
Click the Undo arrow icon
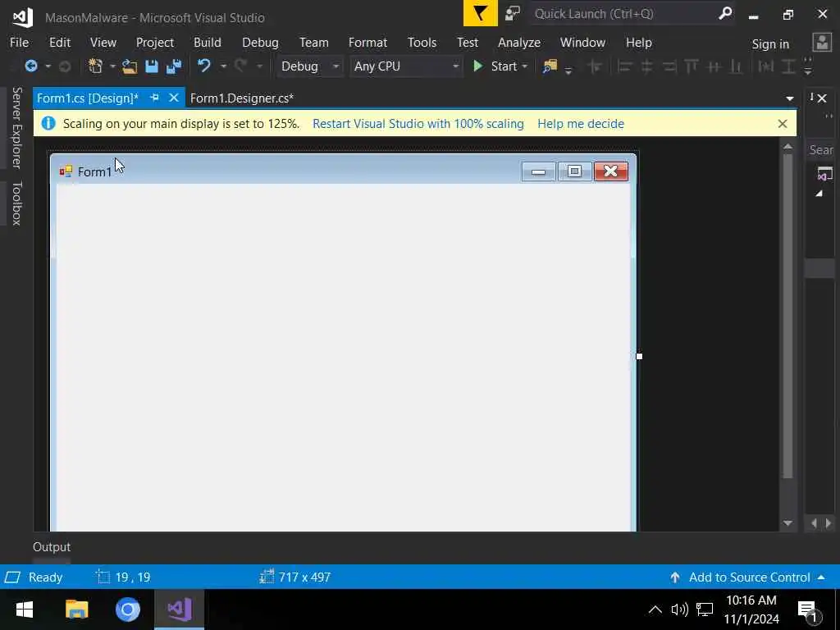203,66
